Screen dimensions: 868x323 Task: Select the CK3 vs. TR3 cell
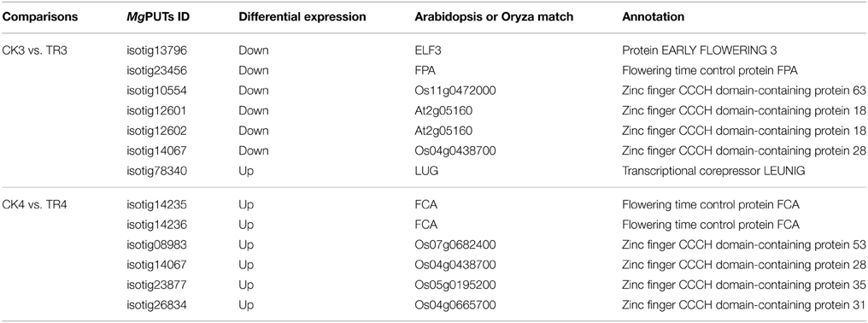[x=32, y=50]
